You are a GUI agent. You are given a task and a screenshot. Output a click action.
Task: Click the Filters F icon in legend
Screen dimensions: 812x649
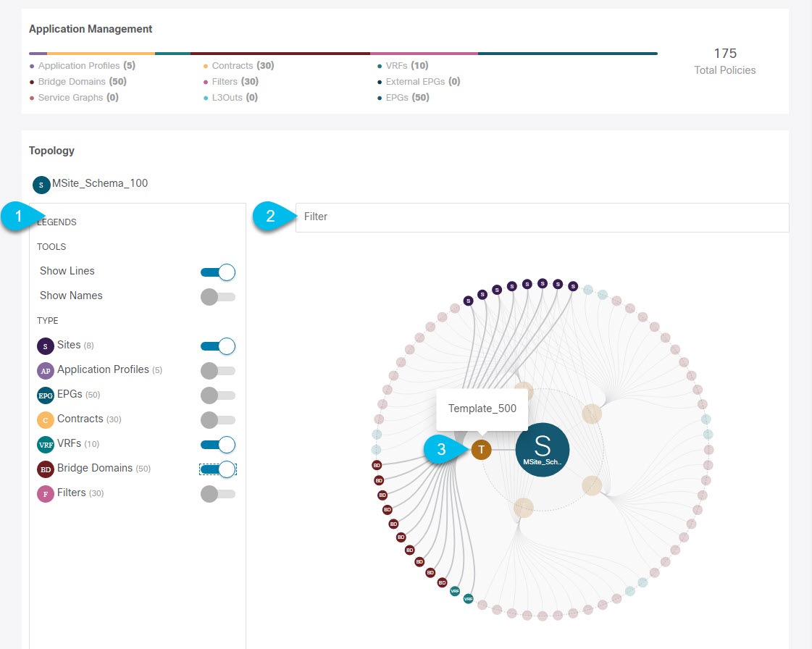[x=46, y=494]
